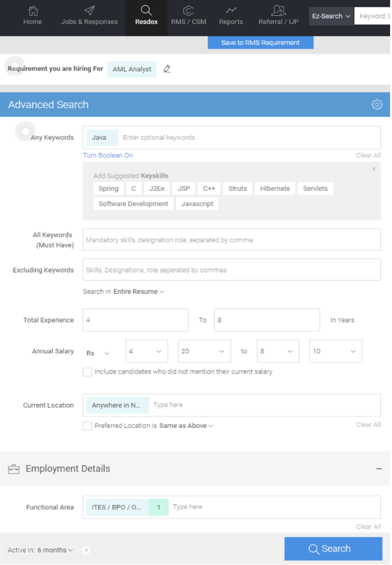This screenshot has width=392, height=565.
Task: Click the help question mark icon
Action: click(x=86, y=550)
